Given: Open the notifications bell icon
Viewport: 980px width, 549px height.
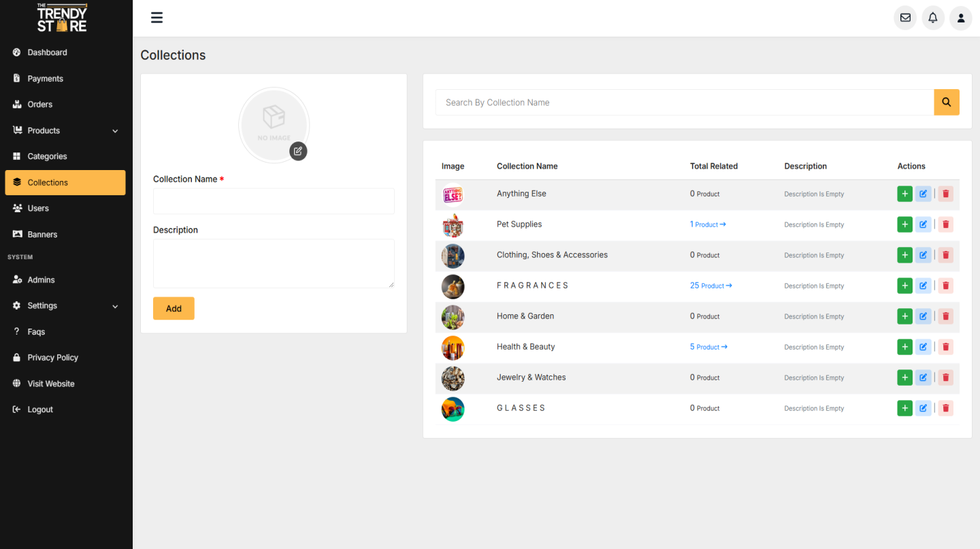Looking at the screenshot, I should [933, 18].
